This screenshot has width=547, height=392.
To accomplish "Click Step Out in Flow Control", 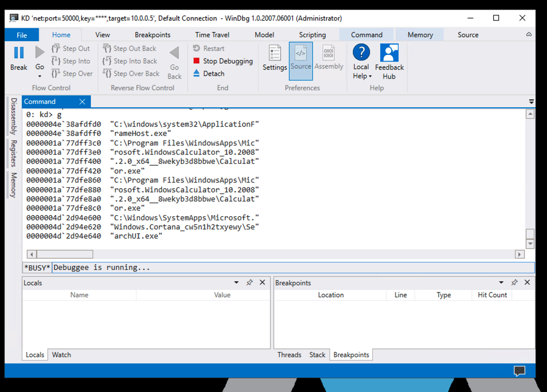I will pyautogui.click(x=71, y=49).
